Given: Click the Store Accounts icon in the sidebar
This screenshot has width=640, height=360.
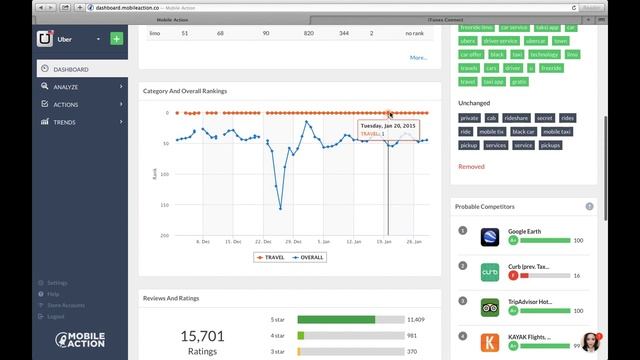Looking at the screenshot, I should 41,305.
